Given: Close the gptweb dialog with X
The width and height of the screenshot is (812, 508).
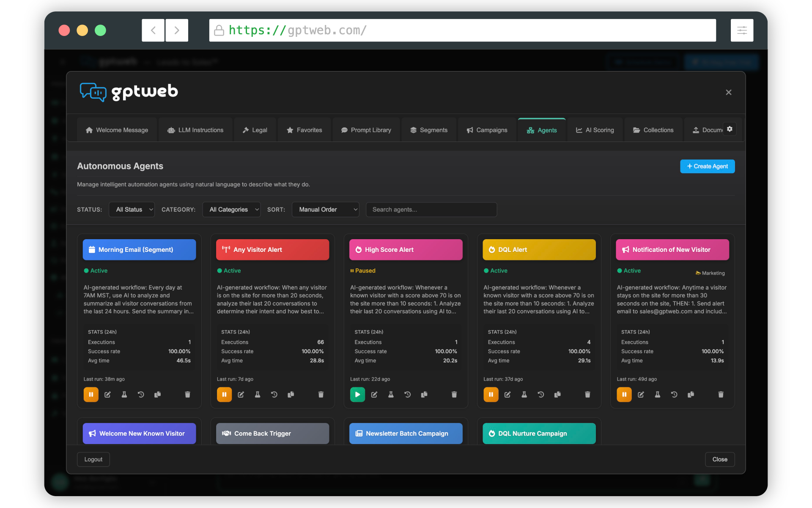Looking at the screenshot, I should click(728, 92).
